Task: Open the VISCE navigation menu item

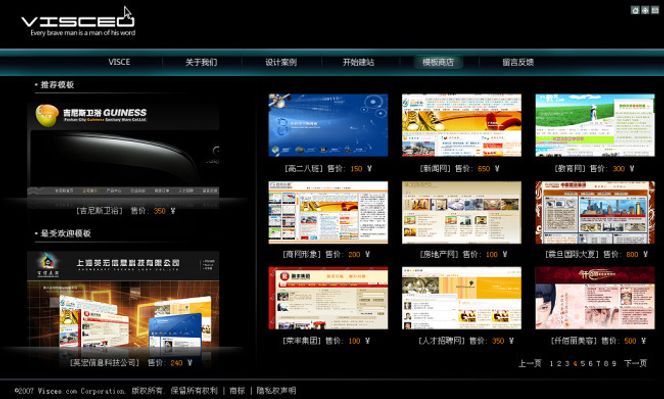Action: pos(119,62)
